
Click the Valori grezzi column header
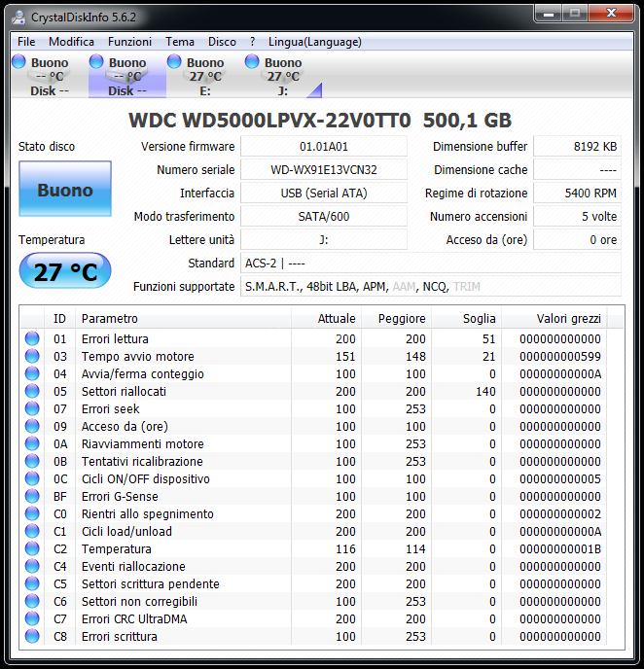(555, 319)
